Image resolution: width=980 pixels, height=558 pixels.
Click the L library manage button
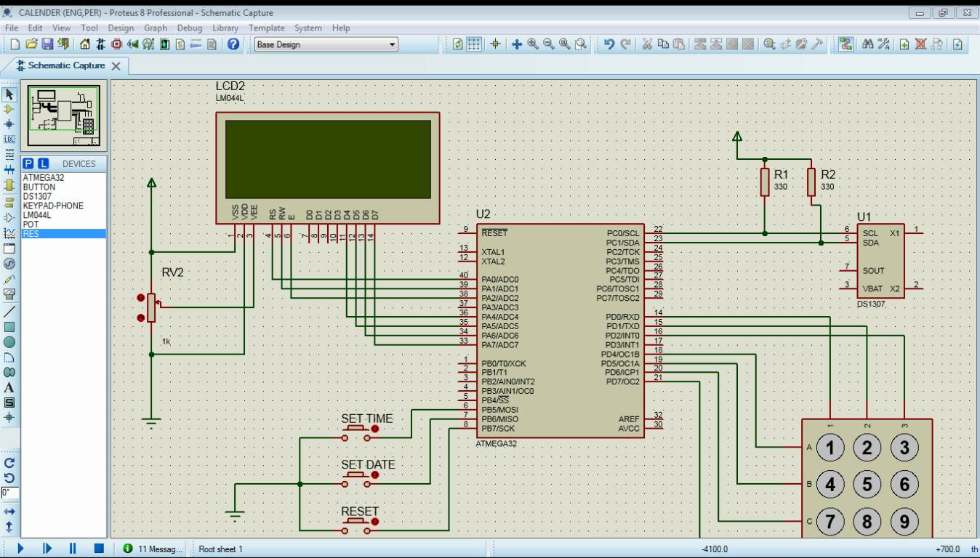pyautogui.click(x=42, y=163)
